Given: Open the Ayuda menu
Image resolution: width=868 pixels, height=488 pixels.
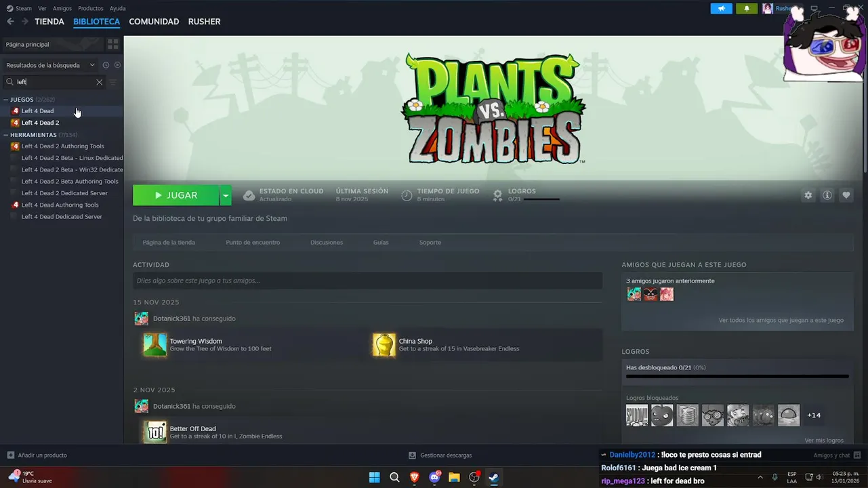Looking at the screenshot, I should [x=118, y=8].
